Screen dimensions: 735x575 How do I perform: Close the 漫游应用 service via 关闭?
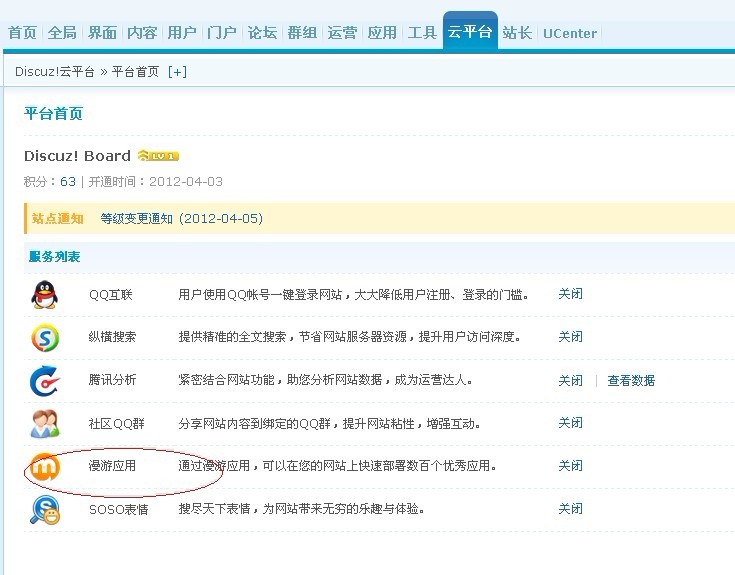pyautogui.click(x=570, y=466)
